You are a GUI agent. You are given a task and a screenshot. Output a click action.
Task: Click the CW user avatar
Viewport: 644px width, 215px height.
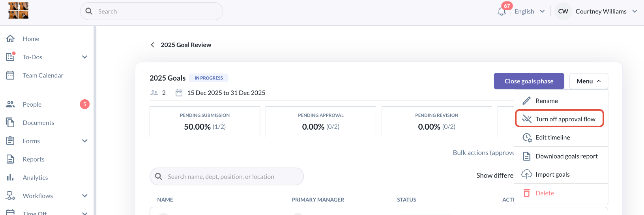click(x=563, y=11)
